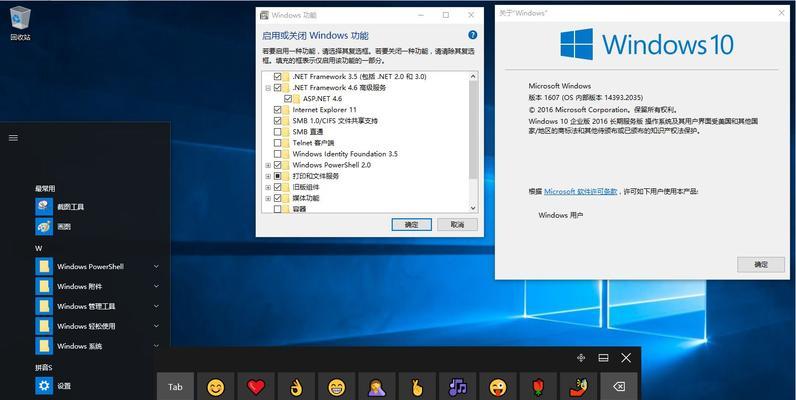The width and height of the screenshot is (796, 400).
Task: Collapse .NET Framework 4.6 tree node
Action: (x=268, y=87)
